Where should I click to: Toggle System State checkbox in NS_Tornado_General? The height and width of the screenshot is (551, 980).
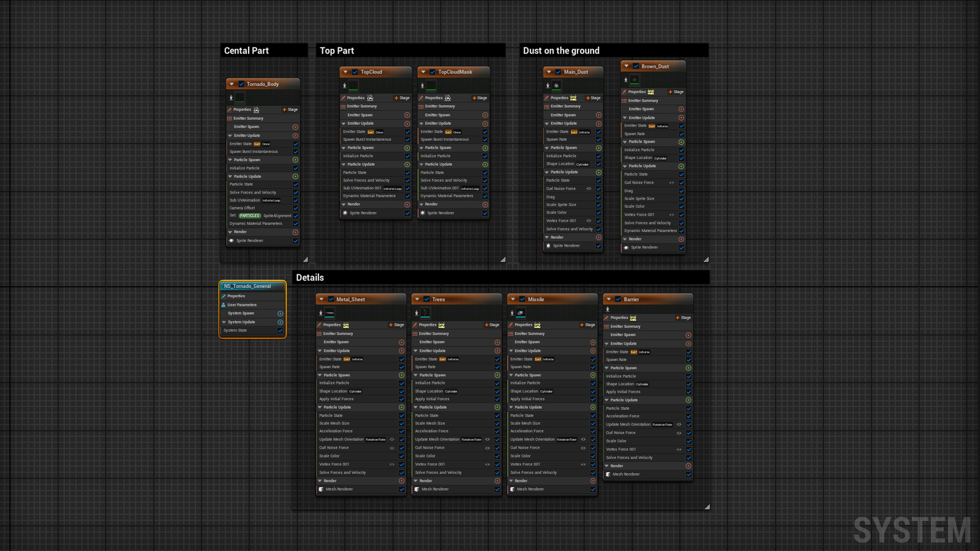[x=281, y=331]
